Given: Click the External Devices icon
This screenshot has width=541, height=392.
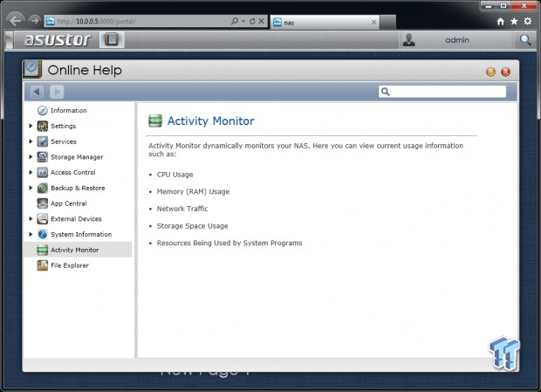Looking at the screenshot, I should [43, 219].
